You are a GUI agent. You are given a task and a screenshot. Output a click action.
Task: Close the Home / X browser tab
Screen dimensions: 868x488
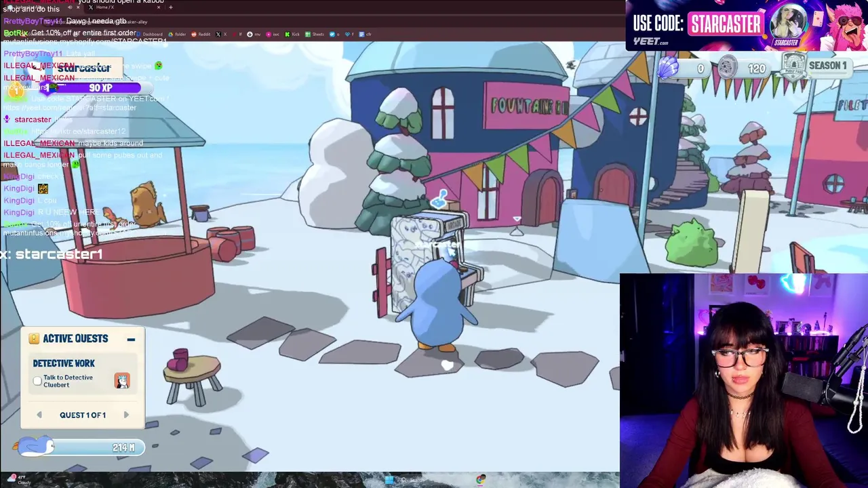coord(157,7)
